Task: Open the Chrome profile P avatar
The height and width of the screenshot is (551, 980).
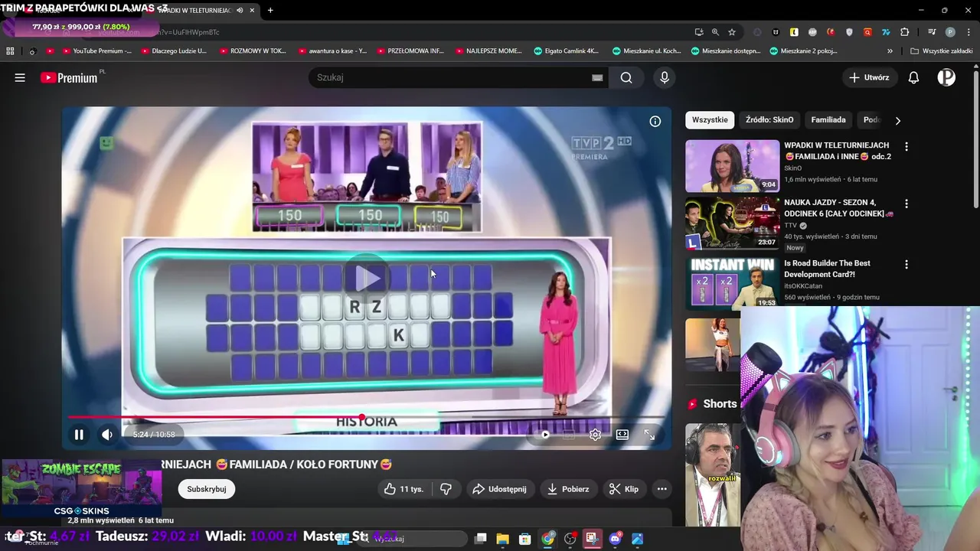Action: (x=950, y=32)
